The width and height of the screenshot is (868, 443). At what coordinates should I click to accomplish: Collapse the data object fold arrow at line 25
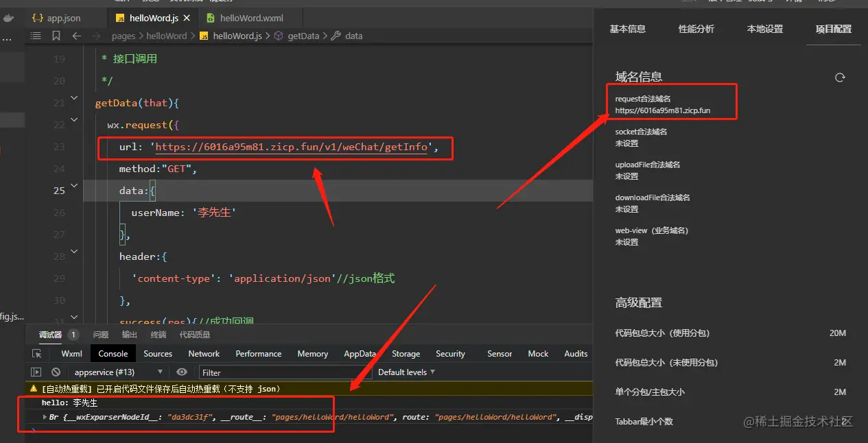[x=74, y=187]
